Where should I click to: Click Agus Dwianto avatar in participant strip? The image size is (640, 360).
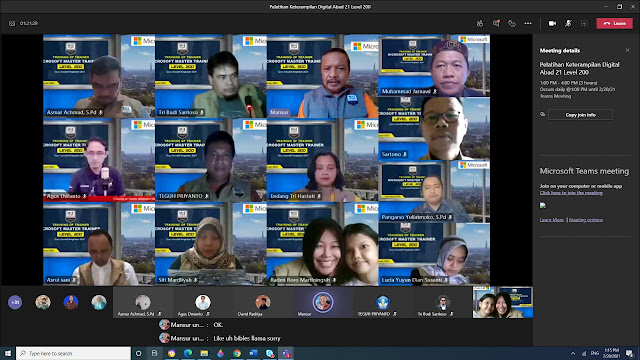[x=202, y=302]
